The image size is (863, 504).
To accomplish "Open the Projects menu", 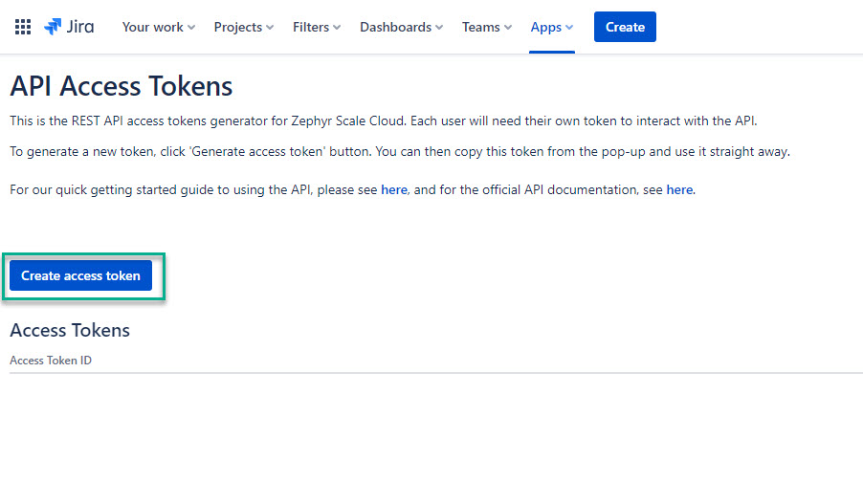I will 237,27.
